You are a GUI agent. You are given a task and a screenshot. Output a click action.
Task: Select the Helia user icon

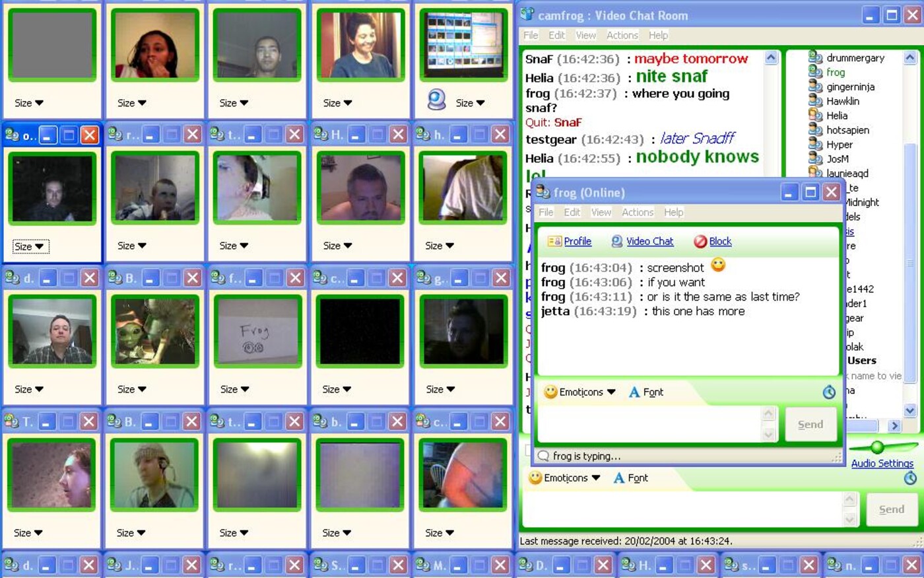coord(815,116)
